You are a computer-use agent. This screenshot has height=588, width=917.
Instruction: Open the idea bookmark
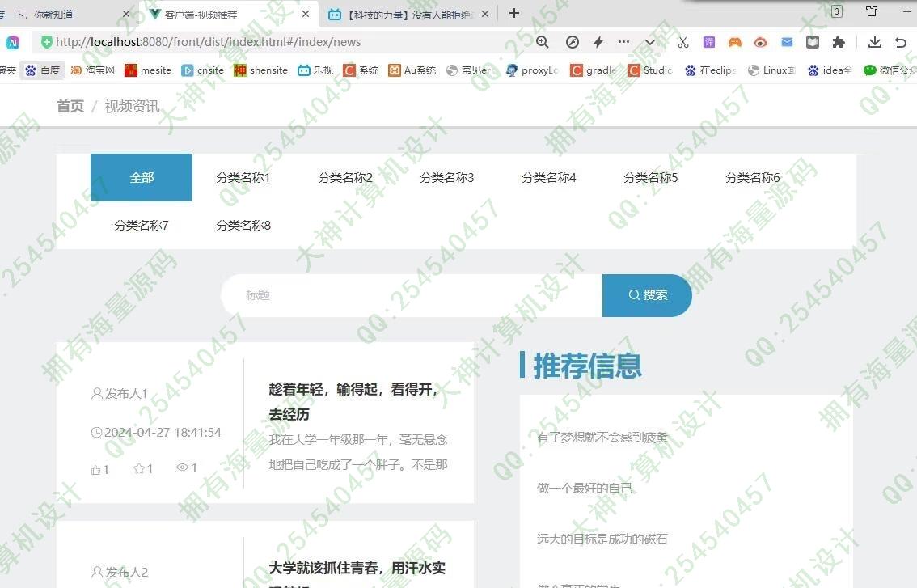[x=830, y=70]
